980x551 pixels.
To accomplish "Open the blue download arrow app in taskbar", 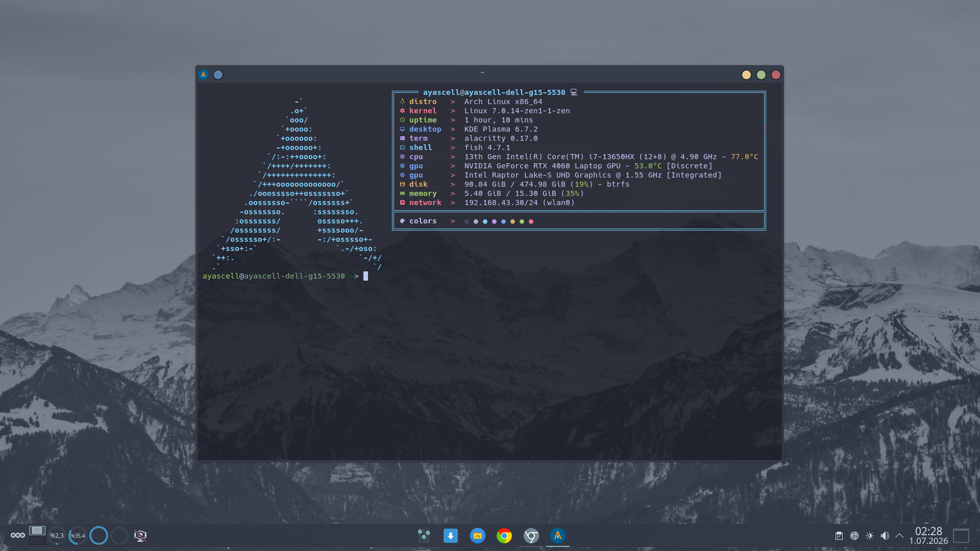I will pyautogui.click(x=451, y=536).
